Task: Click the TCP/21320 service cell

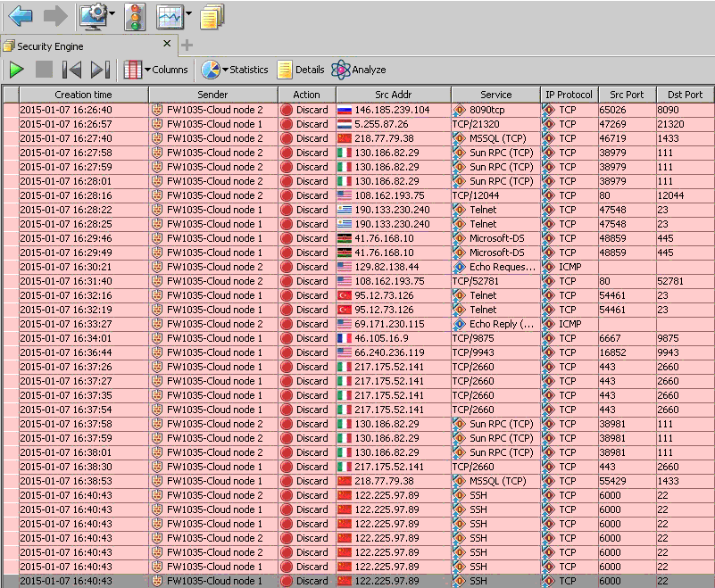Action: click(x=495, y=124)
